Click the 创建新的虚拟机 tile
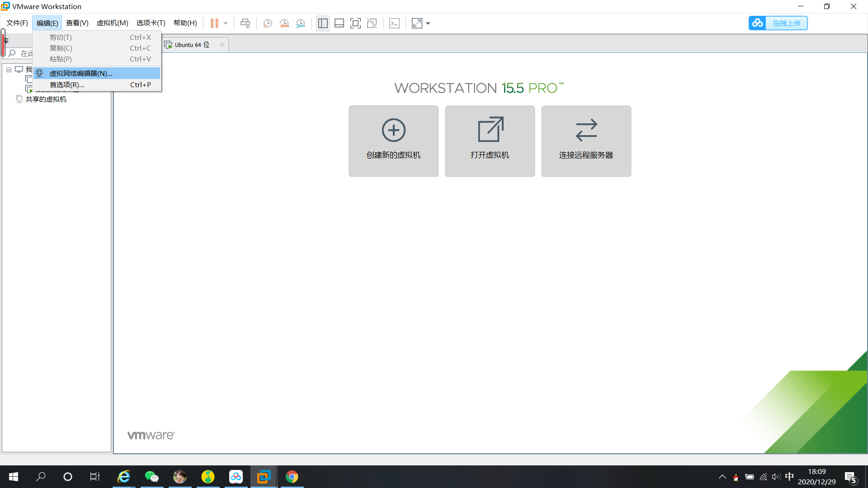The width and height of the screenshot is (868, 488). (x=393, y=141)
